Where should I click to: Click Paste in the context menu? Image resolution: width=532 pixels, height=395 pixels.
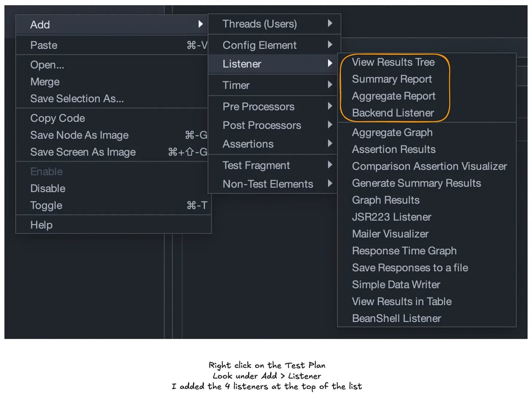pyautogui.click(x=44, y=45)
